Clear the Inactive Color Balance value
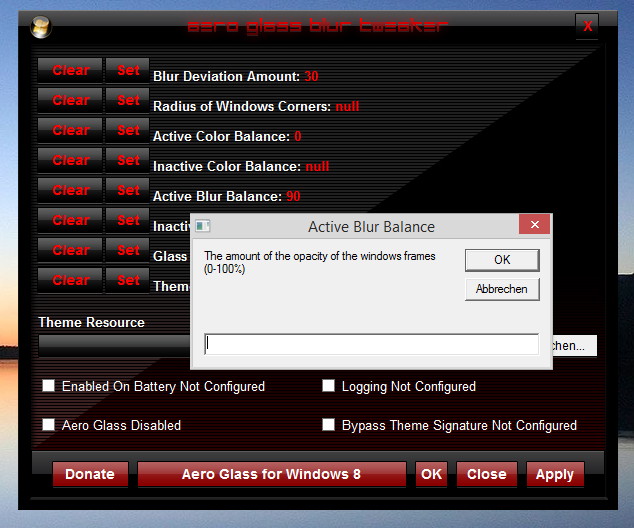The height and width of the screenshot is (528, 634). tap(70, 160)
